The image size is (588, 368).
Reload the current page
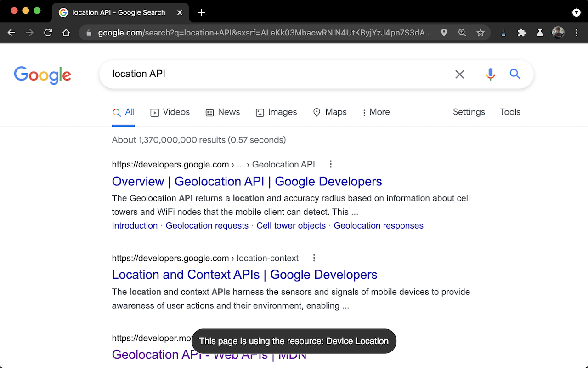[48, 33]
